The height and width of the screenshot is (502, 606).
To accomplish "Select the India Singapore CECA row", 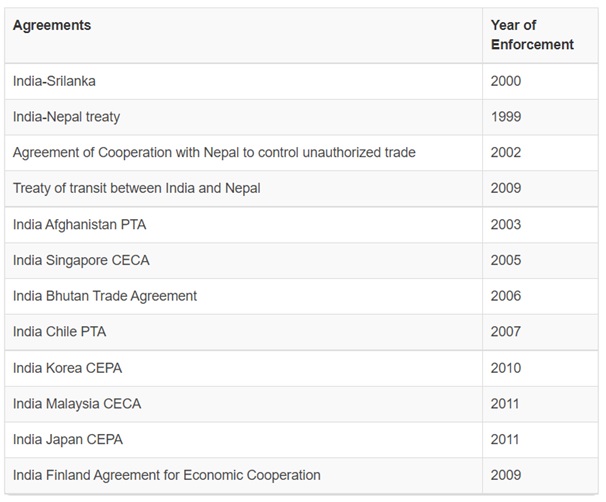I will tap(301, 260).
